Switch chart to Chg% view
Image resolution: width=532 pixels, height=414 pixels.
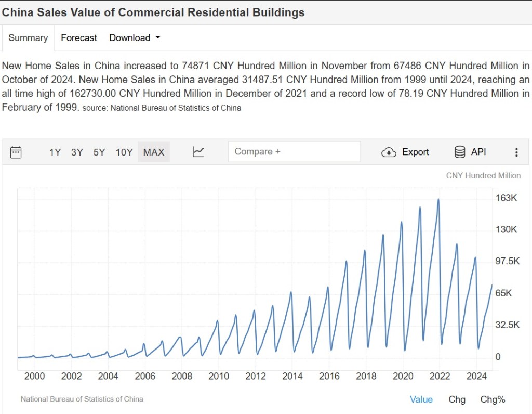coord(493,399)
